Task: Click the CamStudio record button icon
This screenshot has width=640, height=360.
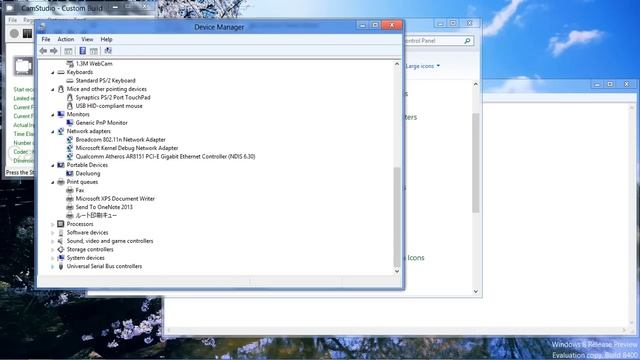Action: tap(14, 33)
